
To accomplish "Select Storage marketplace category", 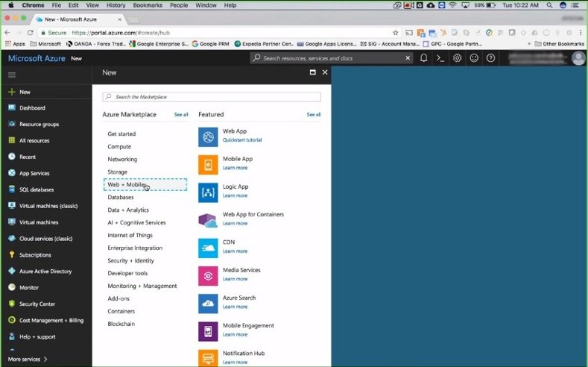I will coord(117,172).
